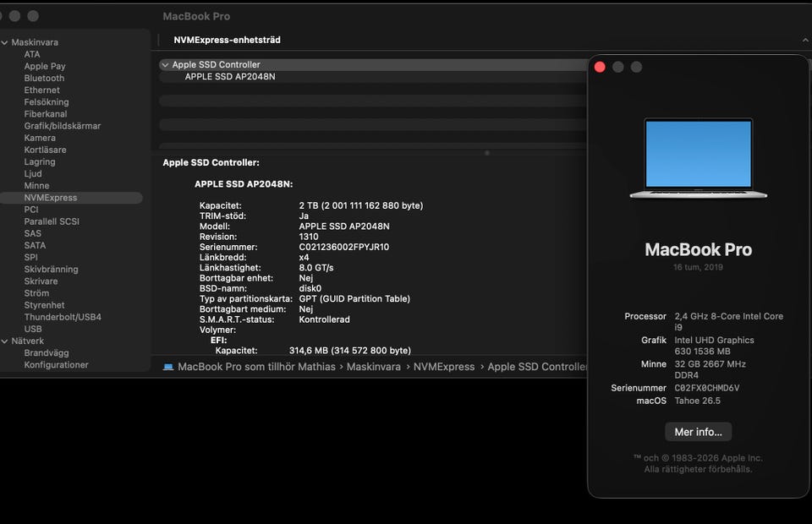Collapse the Nätverk section in sidebar
Image resolution: width=812 pixels, height=524 pixels.
click(5, 341)
